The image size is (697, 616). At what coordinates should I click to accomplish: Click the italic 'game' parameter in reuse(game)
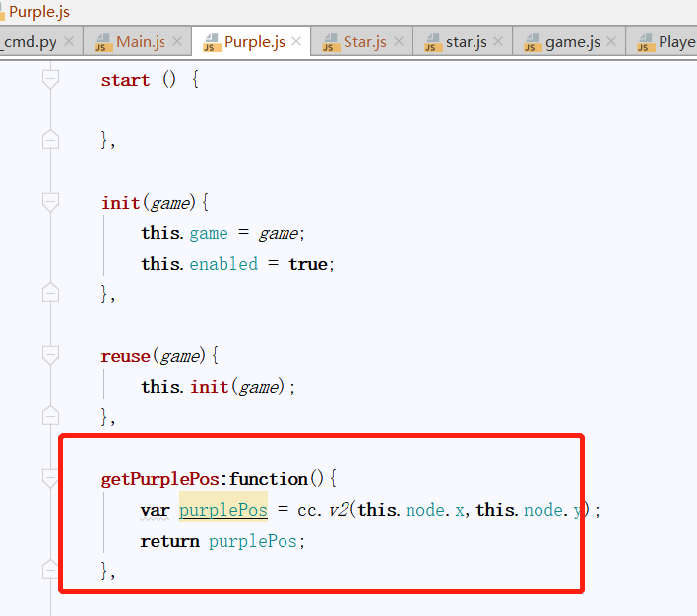(180, 356)
